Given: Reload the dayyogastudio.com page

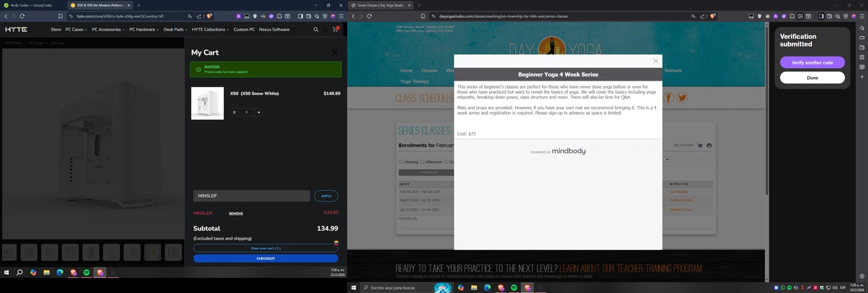Looking at the screenshot, I should click(369, 16).
